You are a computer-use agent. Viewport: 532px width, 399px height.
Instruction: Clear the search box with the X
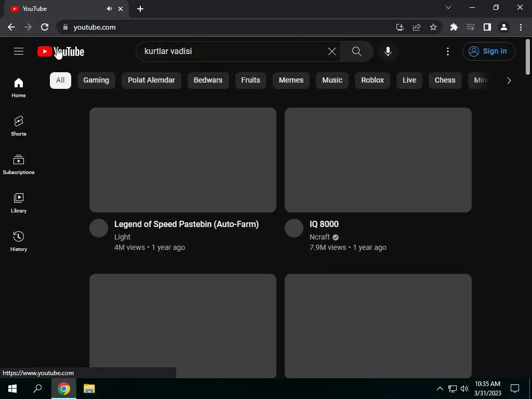pos(332,51)
